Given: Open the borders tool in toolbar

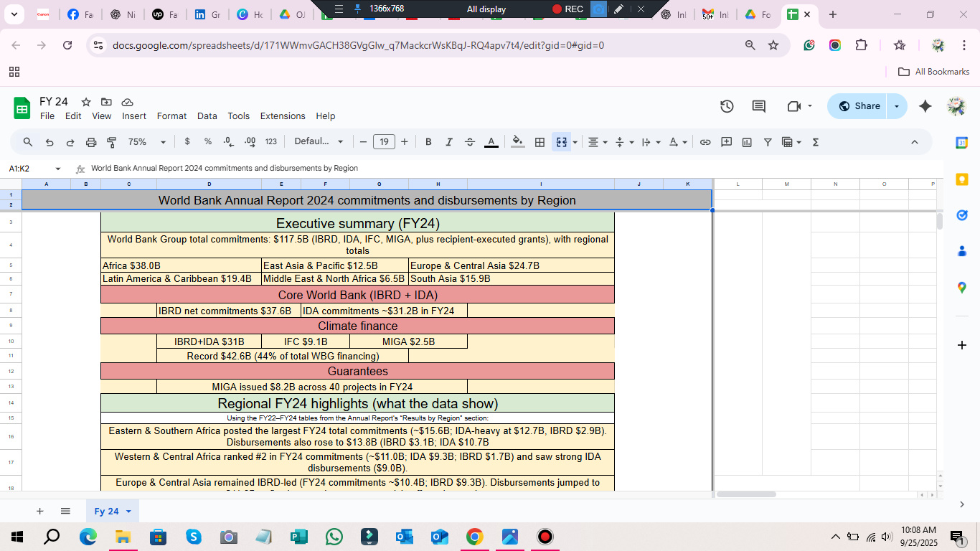Looking at the screenshot, I should pyautogui.click(x=540, y=142).
